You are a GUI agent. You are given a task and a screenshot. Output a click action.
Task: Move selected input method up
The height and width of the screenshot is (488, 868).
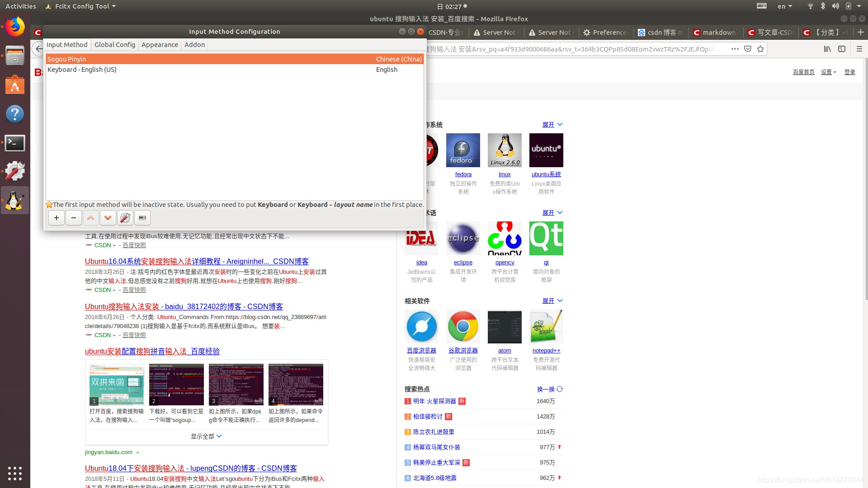click(91, 218)
